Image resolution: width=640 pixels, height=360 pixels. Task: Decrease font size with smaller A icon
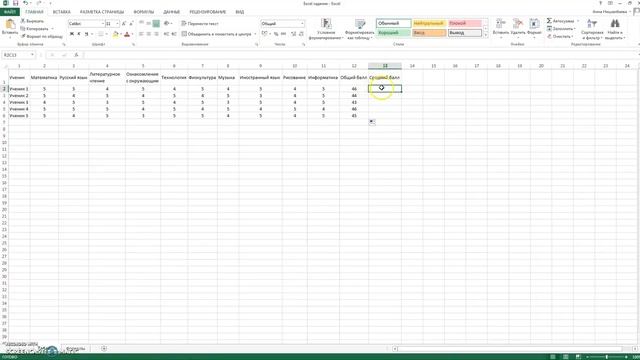pos(131,24)
